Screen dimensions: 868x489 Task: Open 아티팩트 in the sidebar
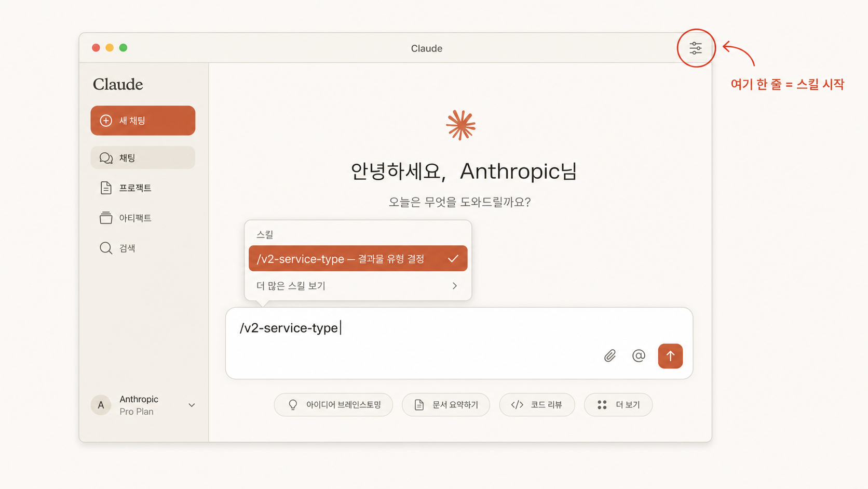[x=143, y=218]
